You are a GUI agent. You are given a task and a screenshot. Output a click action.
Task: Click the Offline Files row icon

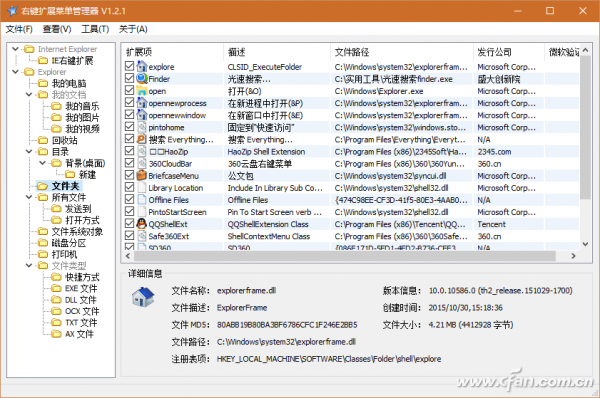(142, 200)
